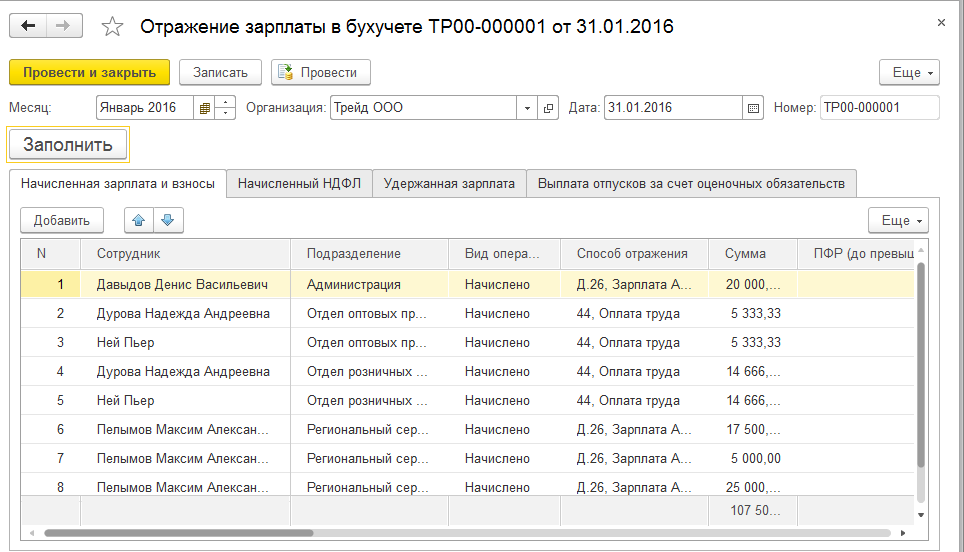Switch to the Начисленный НДФЛ tab

tap(300, 183)
